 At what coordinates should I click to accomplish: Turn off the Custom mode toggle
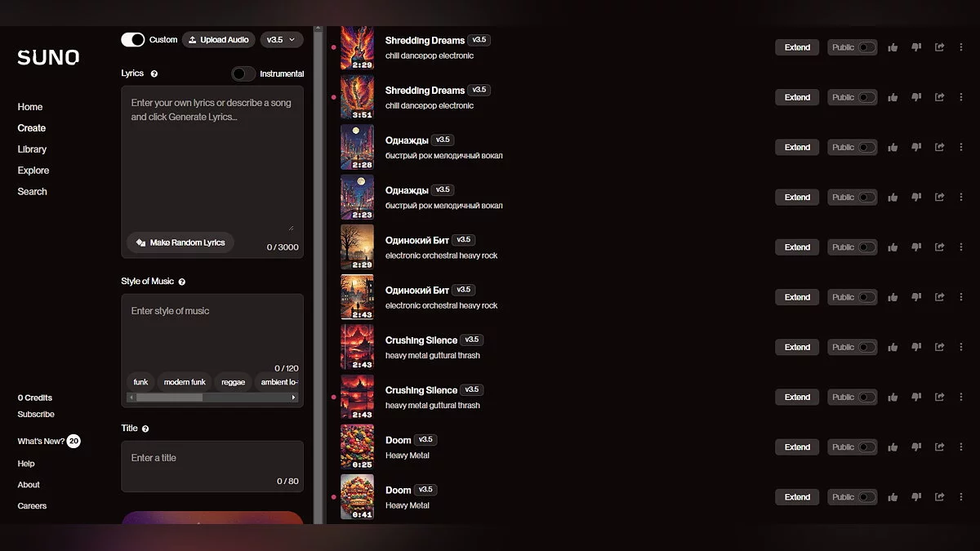click(x=133, y=39)
